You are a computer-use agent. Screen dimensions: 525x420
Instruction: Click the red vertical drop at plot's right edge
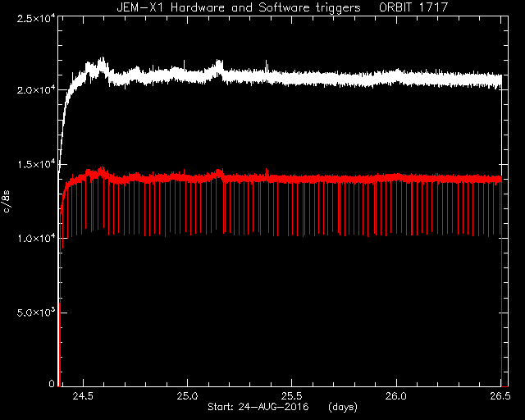tap(501, 281)
